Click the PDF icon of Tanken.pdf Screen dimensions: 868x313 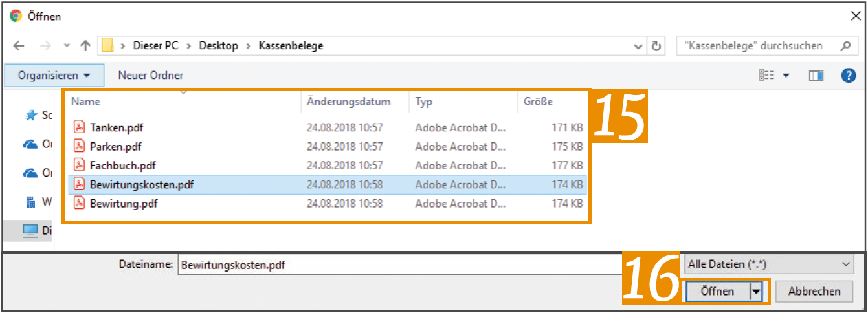point(80,127)
